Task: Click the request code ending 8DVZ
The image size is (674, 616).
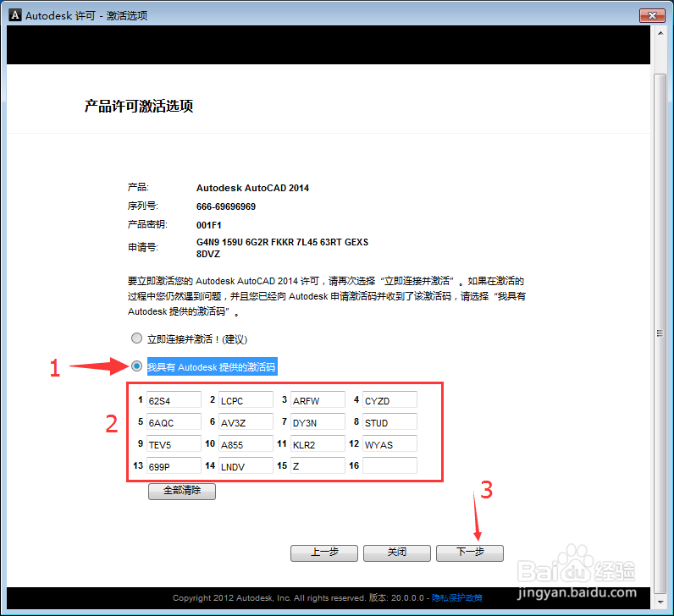Action: click(x=208, y=255)
